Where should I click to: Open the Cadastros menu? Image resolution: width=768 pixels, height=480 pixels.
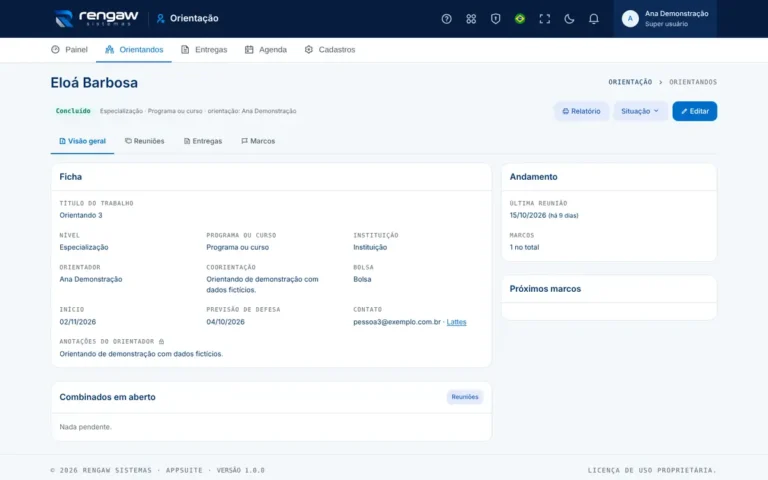(330, 49)
